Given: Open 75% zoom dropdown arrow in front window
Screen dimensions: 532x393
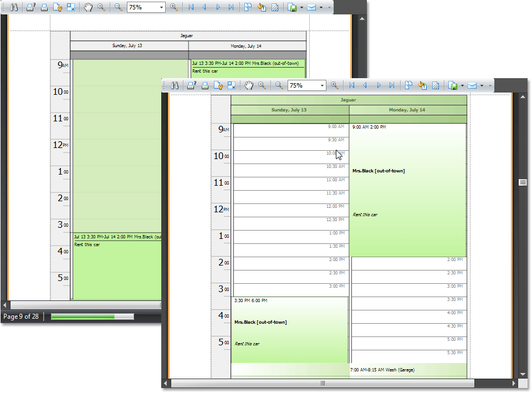Looking at the screenshot, I should pyautogui.click(x=322, y=85).
